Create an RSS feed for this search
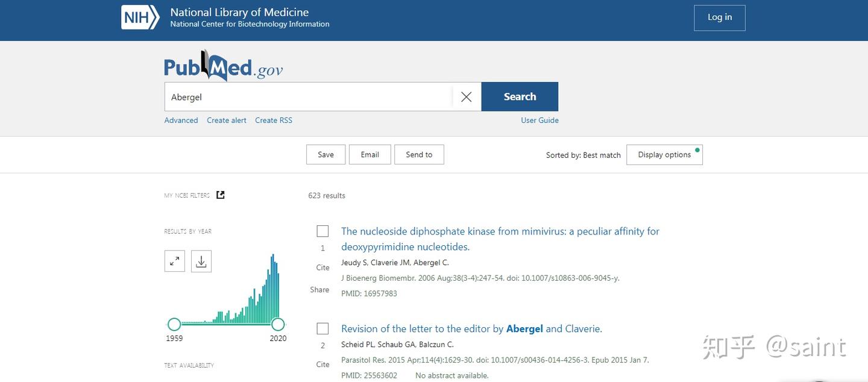Image resolution: width=868 pixels, height=382 pixels. [273, 120]
